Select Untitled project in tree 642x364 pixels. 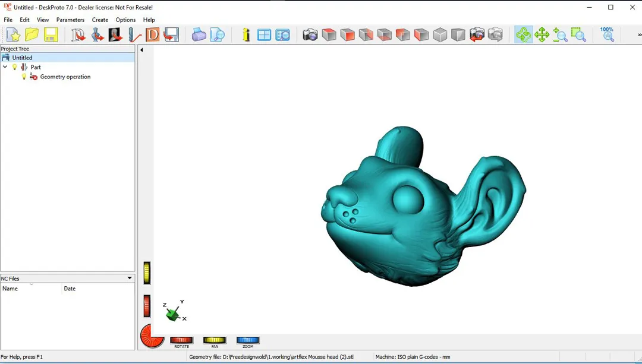coord(22,58)
